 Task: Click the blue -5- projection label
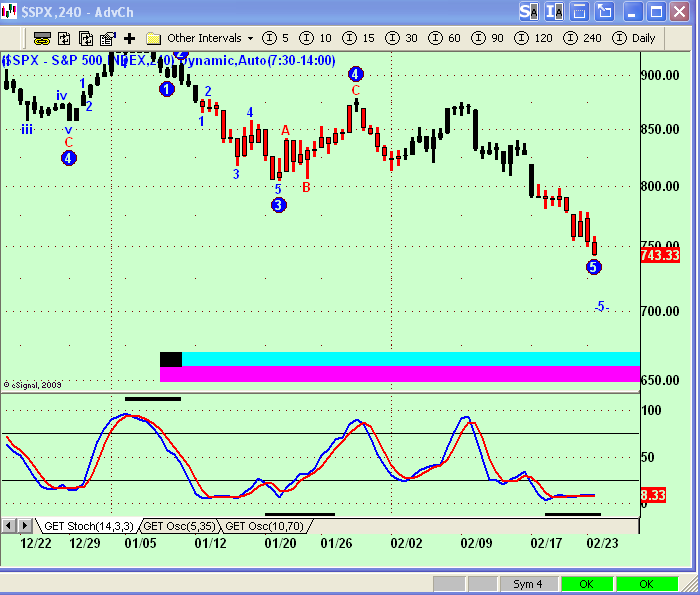click(x=601, y=306)
